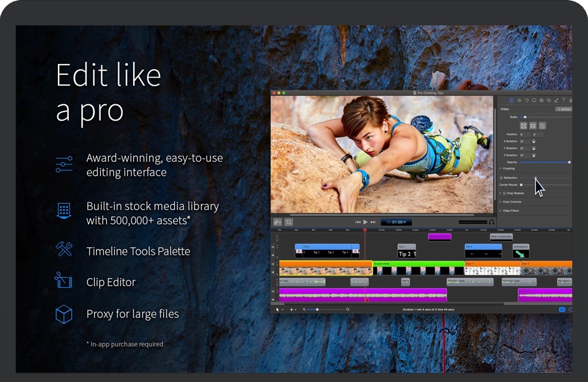Enable the Reflection checkbox
Viewport: 588px width, 382px height.
click(501, 178)
